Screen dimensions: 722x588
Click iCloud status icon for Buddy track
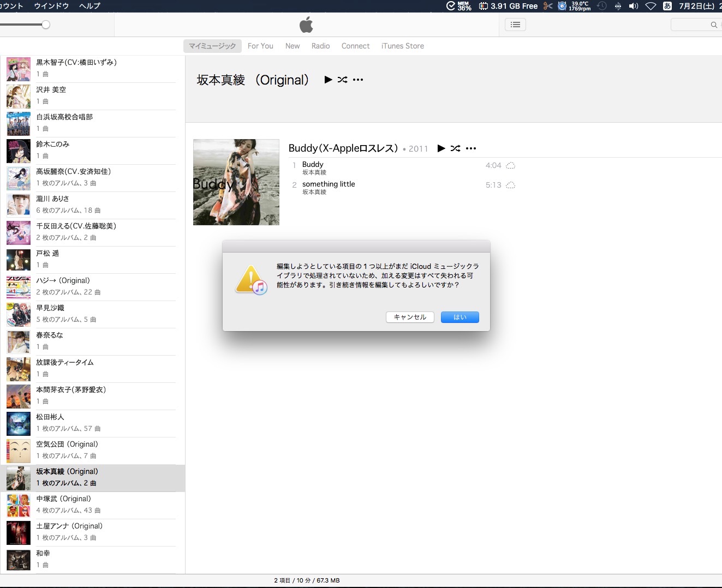click(510, 166)
